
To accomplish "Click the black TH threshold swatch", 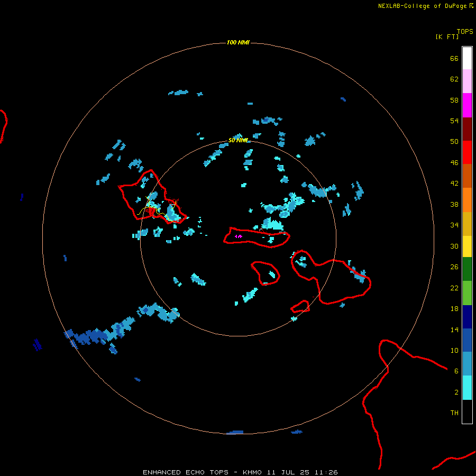I will coord(467,411).
